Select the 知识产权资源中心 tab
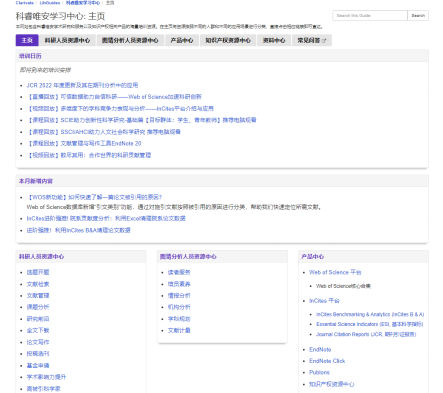The width and height of the screenshot is (443, 393). pyautogui.click(x=228, y=40)
